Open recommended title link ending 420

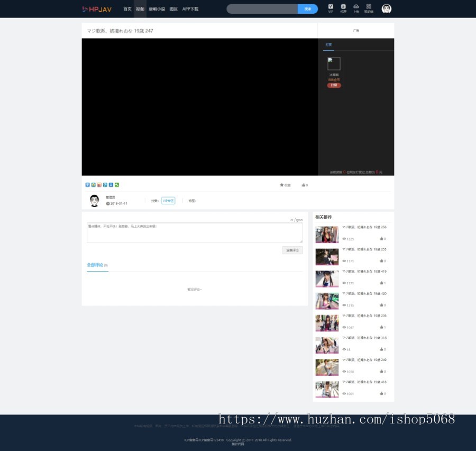[364, 294]
